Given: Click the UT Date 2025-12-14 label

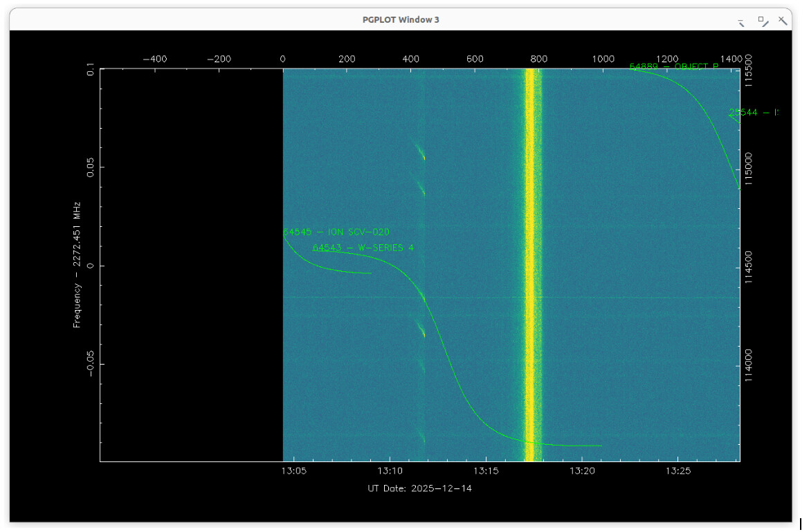Looking at the screenshot, I should (420, 488).
